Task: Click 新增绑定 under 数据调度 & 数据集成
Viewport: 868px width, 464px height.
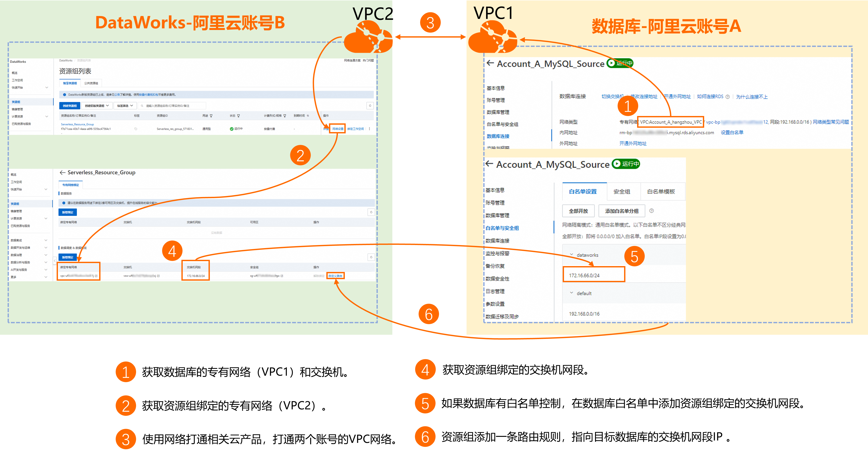Action: (x=68, y=257)
